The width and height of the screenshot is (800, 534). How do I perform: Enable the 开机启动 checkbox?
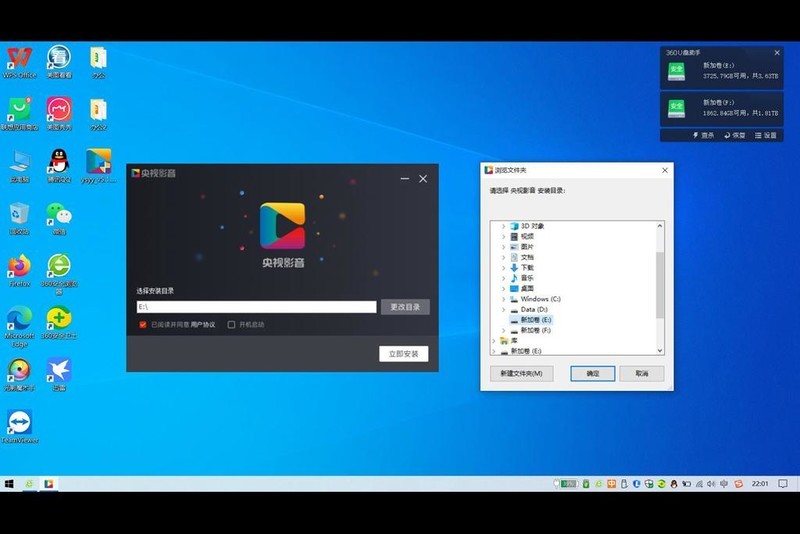pos(231,325)
